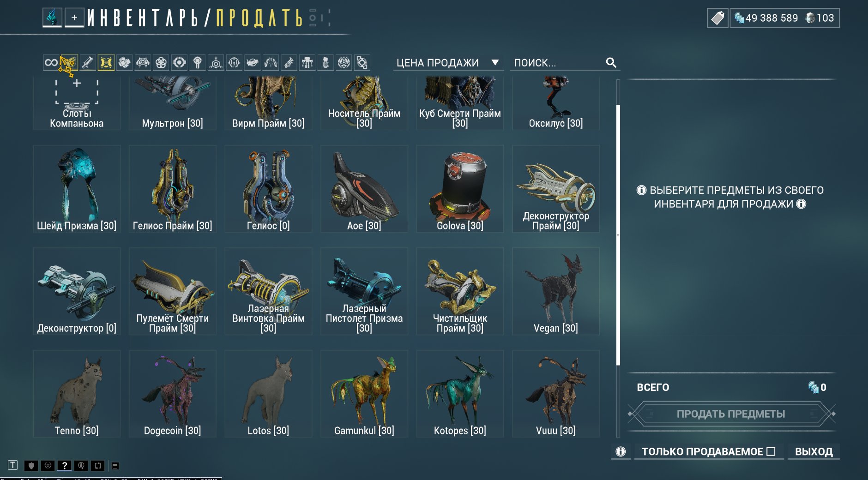
Task: Select the infinity 'all items' category filter
Action: [x=51, y=62]
